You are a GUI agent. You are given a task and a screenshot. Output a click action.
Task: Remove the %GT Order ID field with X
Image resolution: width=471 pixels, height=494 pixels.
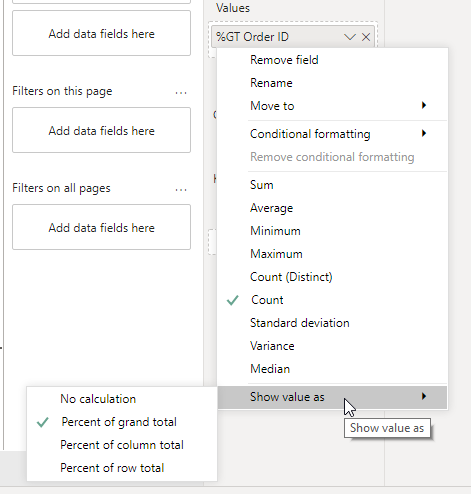366,37
